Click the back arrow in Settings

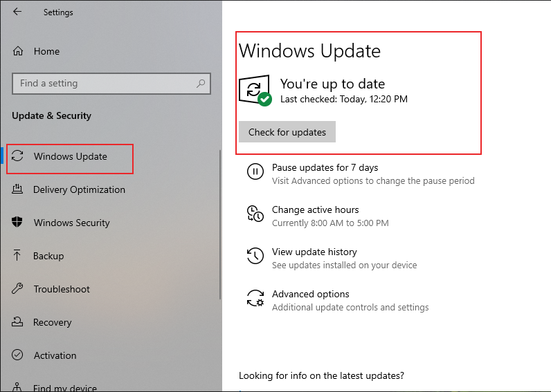(x=17, y=12)
